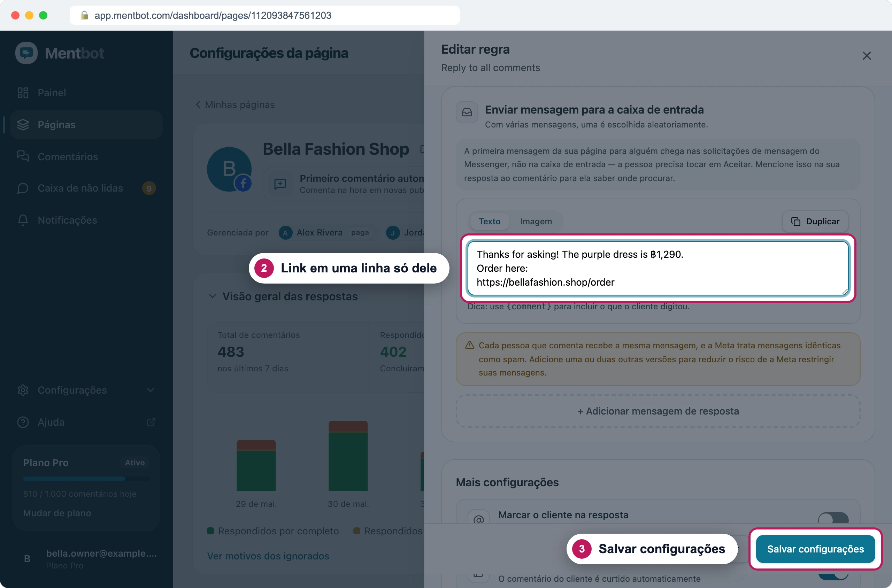
Task: Open Caixa de não lidas icon
Action: (x=23, y=188)
